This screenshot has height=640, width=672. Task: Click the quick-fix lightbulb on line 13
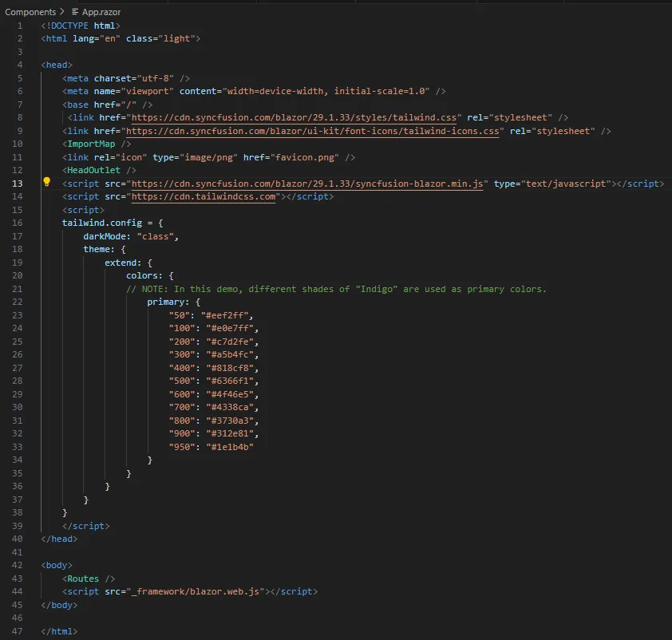45,183
